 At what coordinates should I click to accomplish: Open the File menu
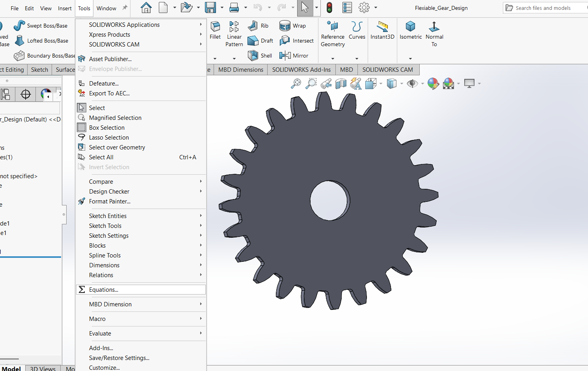tap(15, 8)
